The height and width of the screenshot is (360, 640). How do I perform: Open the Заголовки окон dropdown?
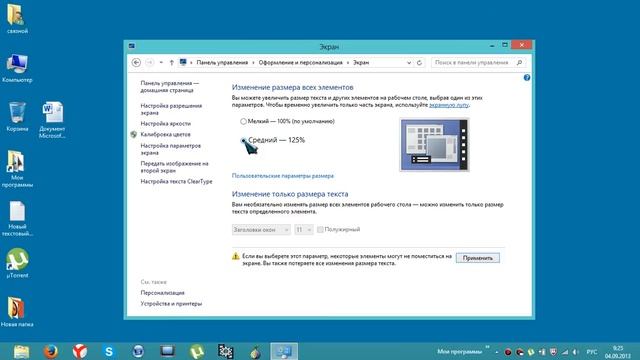pos(261,230)
